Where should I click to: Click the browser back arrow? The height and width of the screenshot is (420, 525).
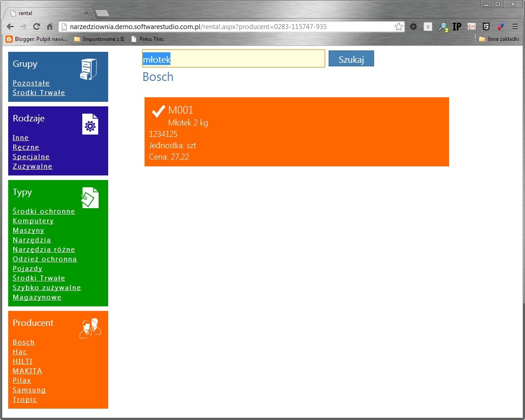(x=10, y=27)
